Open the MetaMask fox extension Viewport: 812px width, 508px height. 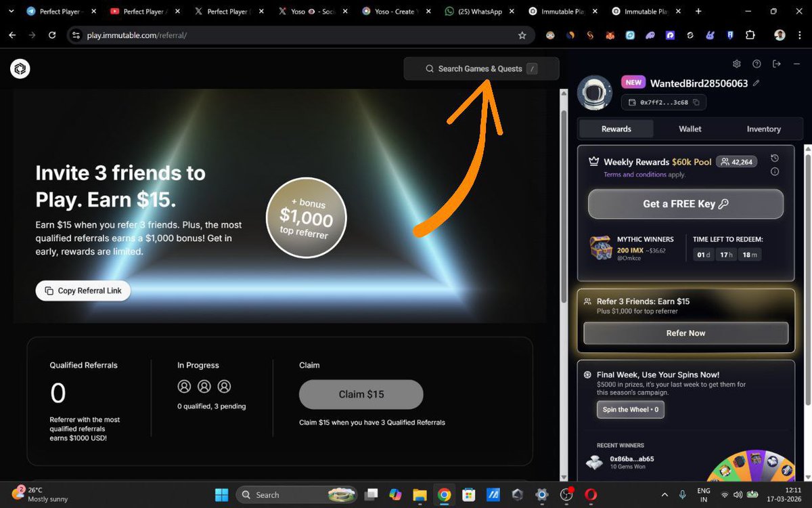click(x=610, y=35)
